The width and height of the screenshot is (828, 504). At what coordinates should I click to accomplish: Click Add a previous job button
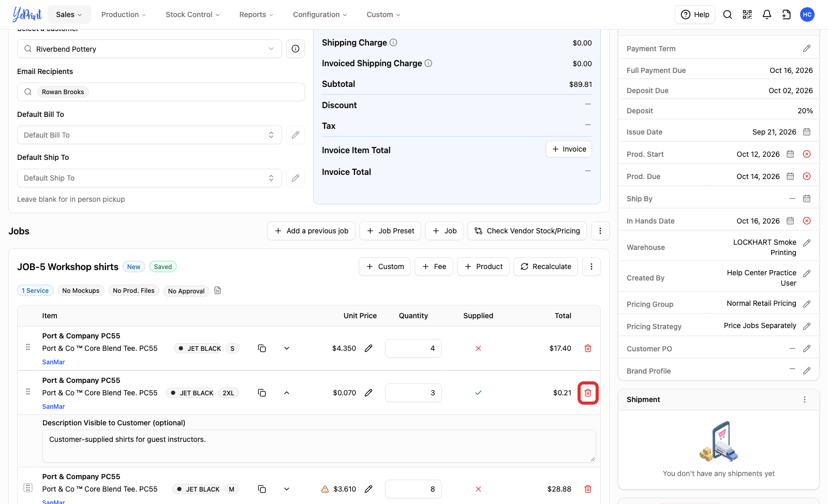pos(312,231)
